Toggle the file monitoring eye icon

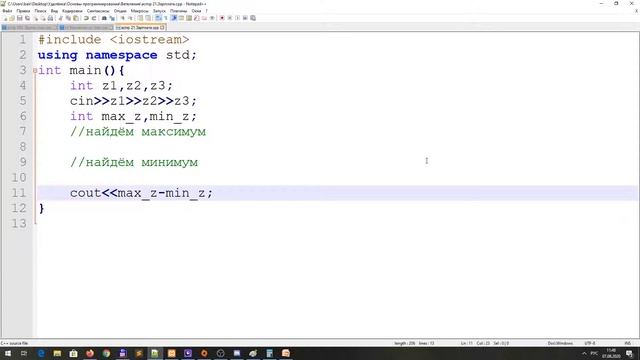tap(212, 18)
